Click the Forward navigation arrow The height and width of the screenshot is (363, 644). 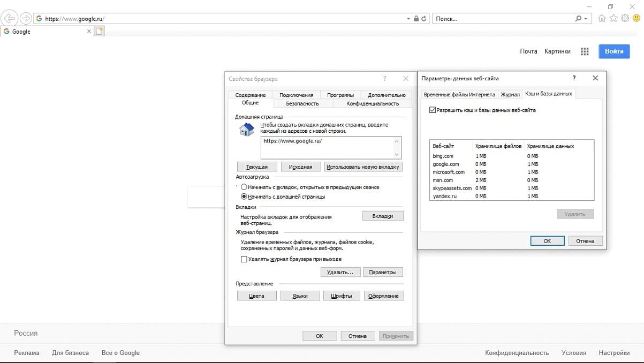(x=25, y=19)
